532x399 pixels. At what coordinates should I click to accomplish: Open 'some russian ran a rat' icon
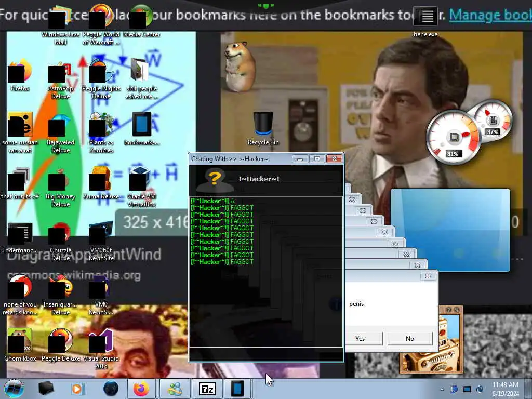tap(20, 132)
